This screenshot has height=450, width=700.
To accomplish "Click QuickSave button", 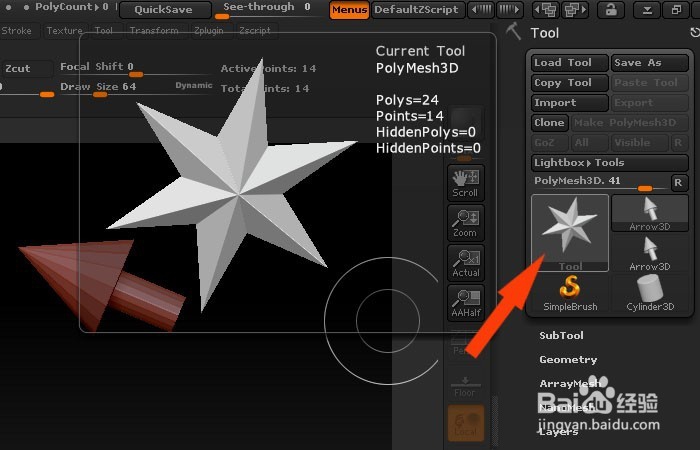I will (x=166, y=10).
